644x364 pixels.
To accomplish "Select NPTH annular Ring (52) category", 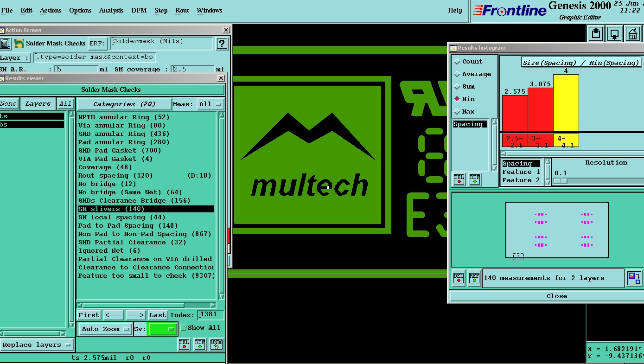I will [146, 117].
